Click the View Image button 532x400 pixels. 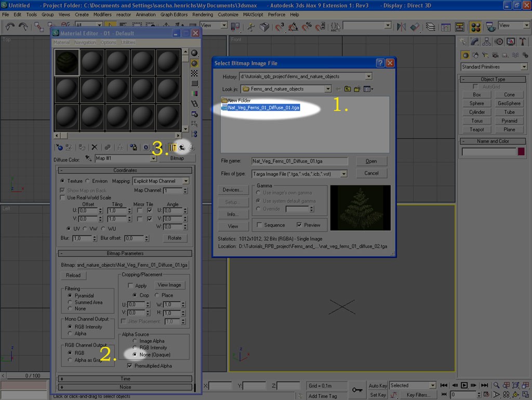tap(169, 285)
